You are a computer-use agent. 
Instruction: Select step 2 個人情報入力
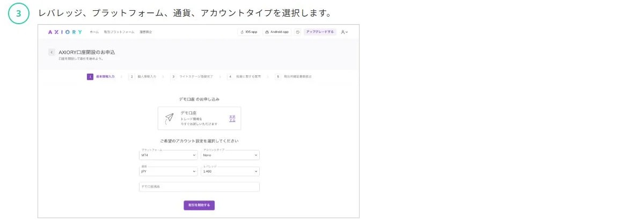143,77
